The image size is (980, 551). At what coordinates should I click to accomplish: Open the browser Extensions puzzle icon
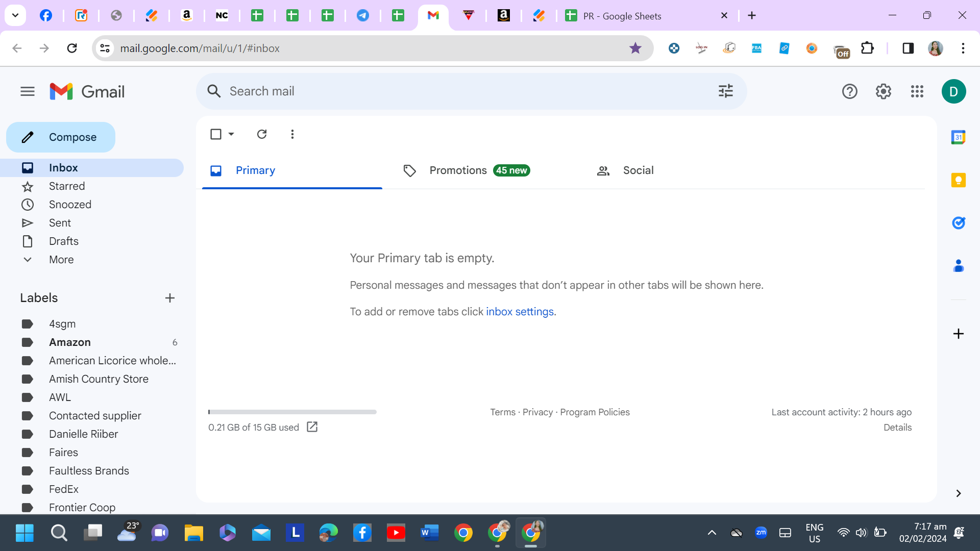coord(867,48)
